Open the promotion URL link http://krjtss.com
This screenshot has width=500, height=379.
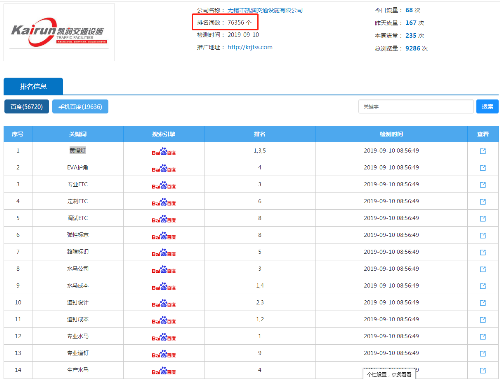(x=250, y=47)
